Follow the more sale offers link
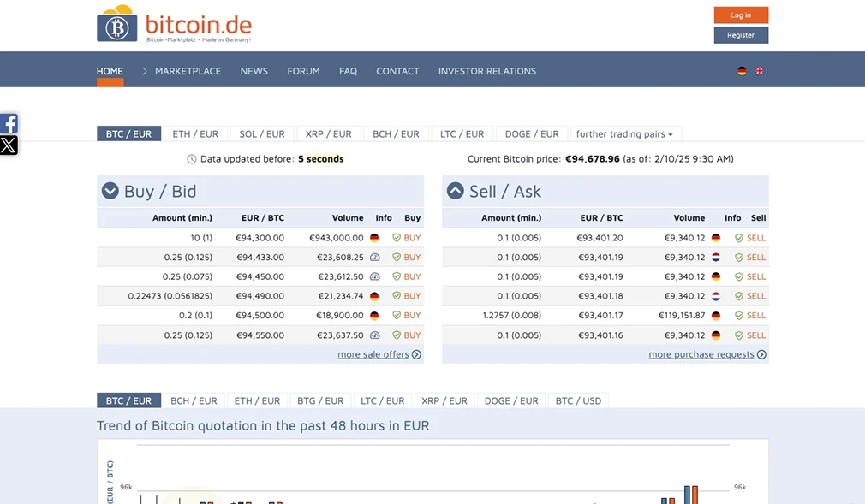Image resolution: width=865 pixels, height=504 pixels. coord(374,353)
